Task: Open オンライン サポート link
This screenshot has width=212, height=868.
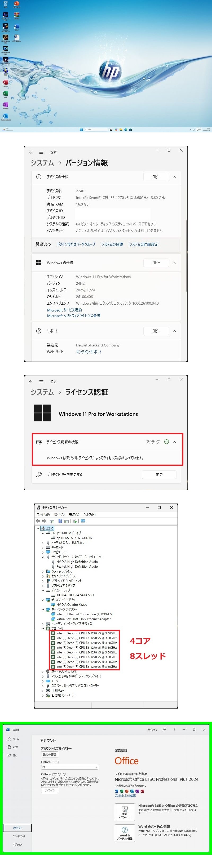Action: (x=89, y=352)
